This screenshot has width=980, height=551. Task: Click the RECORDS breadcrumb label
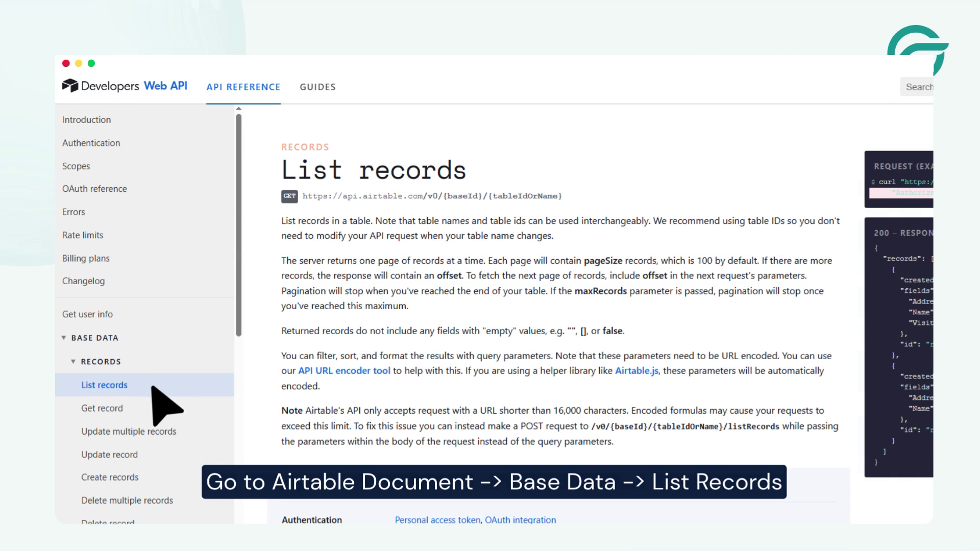click(305, 147)
